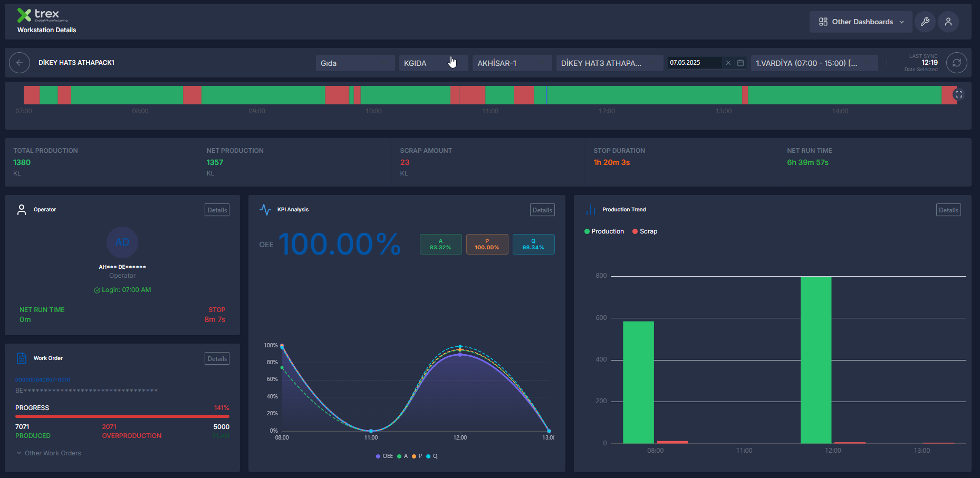This screenshot has width=980, height=478.
Task: Toggle the OEE line in KPI legend
Action: click(385, 456)
